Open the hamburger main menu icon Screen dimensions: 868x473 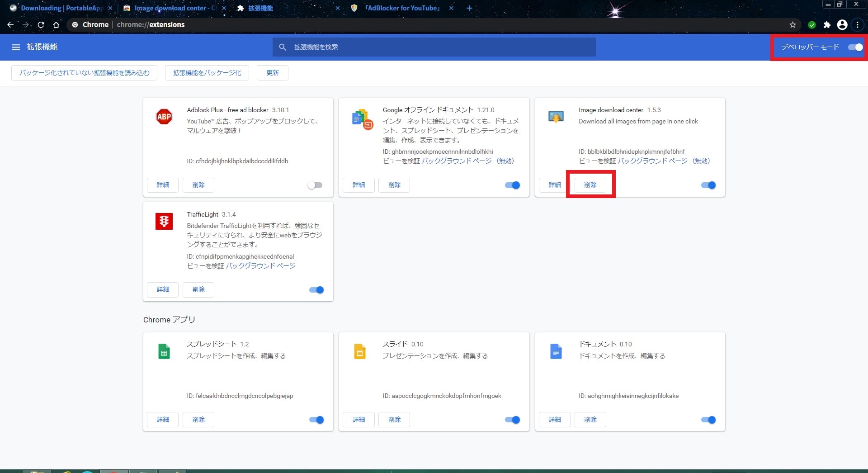[16, 47]
